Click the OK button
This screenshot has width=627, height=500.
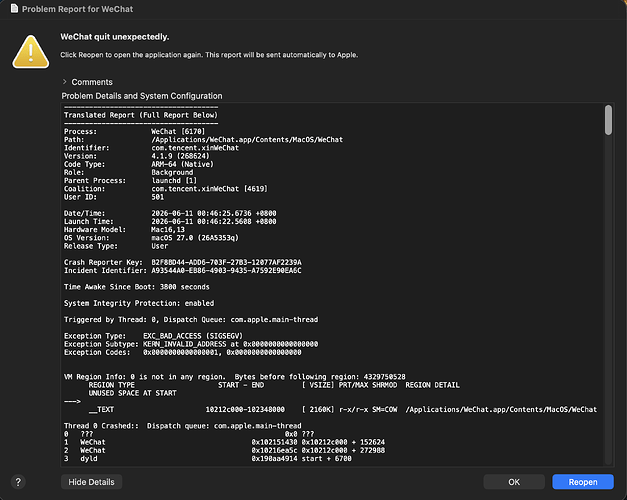tap(514, 482)
